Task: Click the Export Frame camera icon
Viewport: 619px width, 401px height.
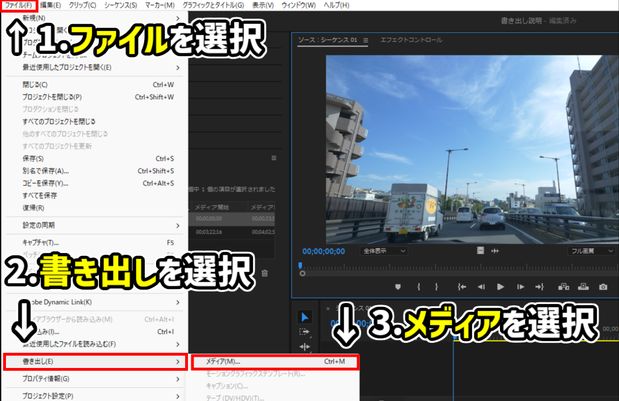Action: (603, 287)
